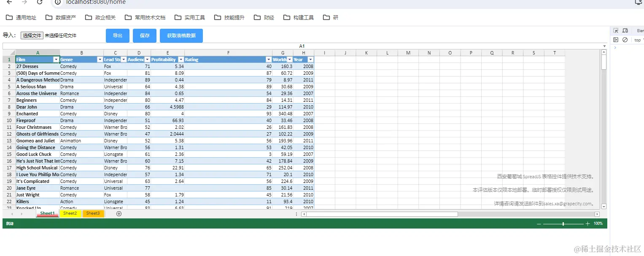Click horizontal scrollbar right arrow

[597, 214]
